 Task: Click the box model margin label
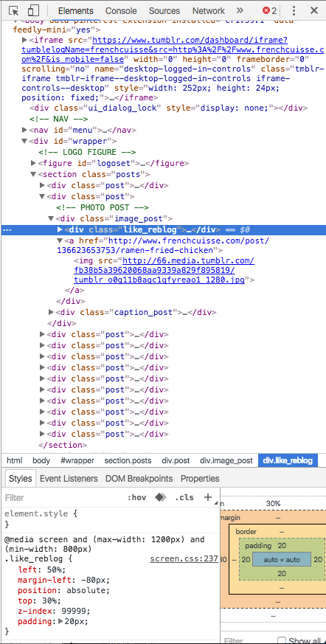[231, 518]
